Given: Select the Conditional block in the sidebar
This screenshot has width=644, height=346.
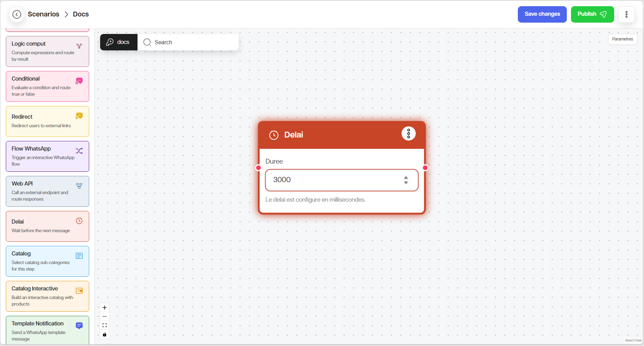Looking at the screenshot, I should tap(47, 86).
